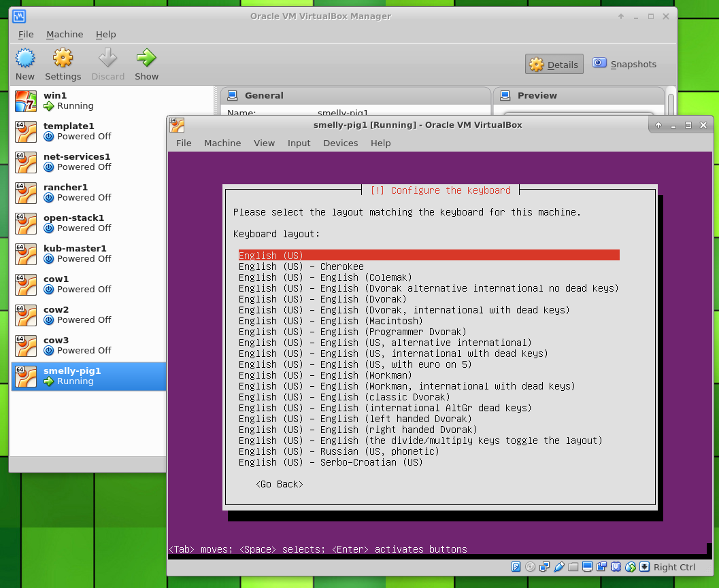The height and width of the screenshot is (588, 719).
Task: Select English (Colemak) layout
Action: click(325, 277)
